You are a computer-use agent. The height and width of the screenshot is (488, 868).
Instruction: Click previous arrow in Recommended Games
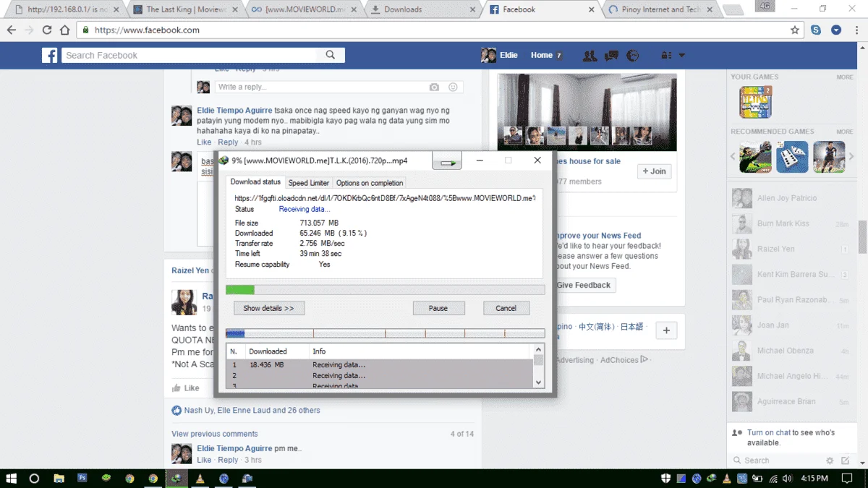pyautogui.click(x=733, y=156)
